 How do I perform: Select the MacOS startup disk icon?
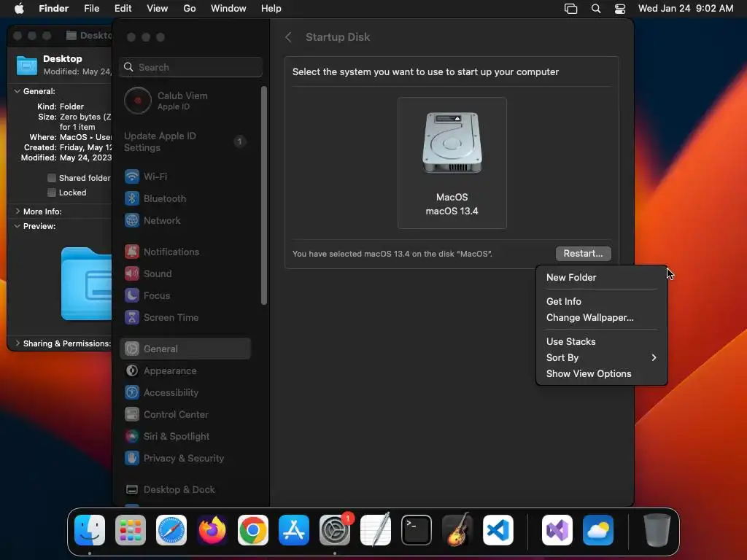[x=452, y=163]
